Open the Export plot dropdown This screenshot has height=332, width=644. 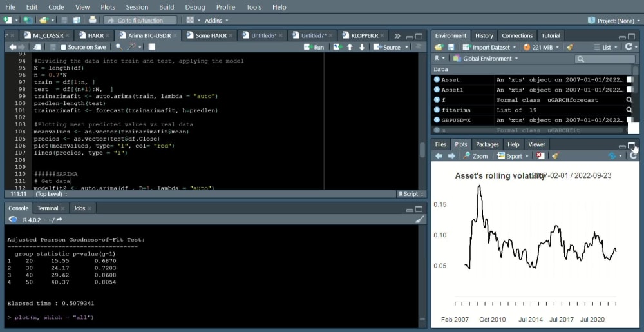pos(513,156)
